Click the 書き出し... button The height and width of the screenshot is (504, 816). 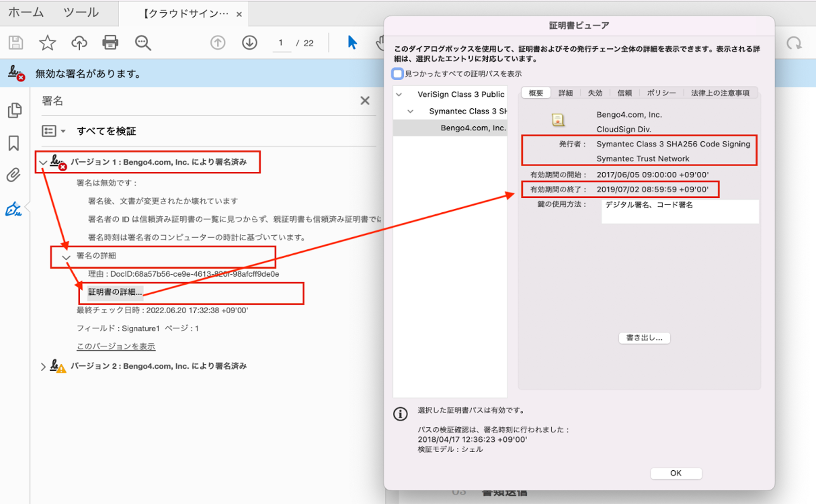point(644,338)
